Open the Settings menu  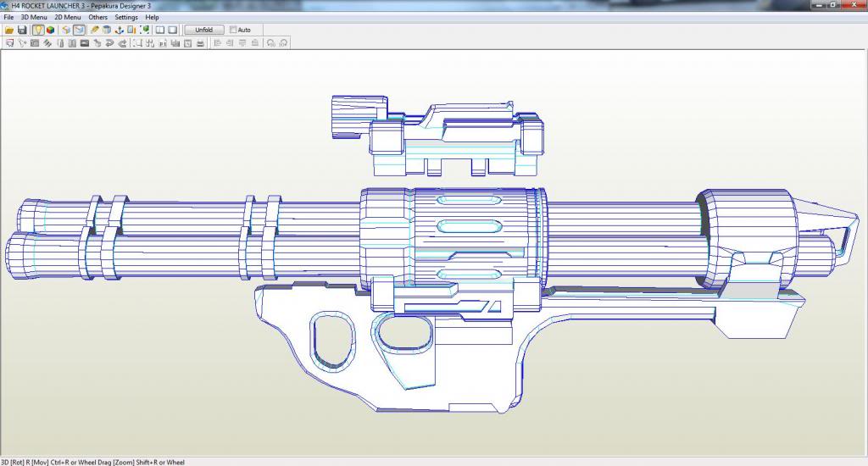pos(126,17)
